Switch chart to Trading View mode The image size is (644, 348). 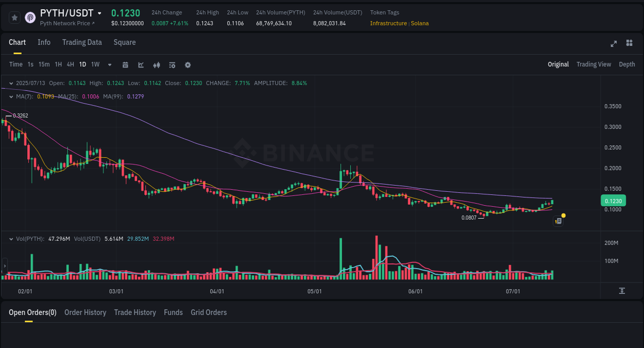tap(594, 64)
